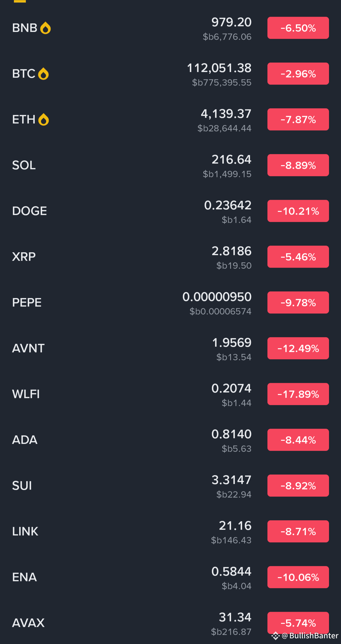The height and width of the screenshot is (644, 341).
Task: Click the AVNT -12.49% change badge
Action: pos(298,348)
